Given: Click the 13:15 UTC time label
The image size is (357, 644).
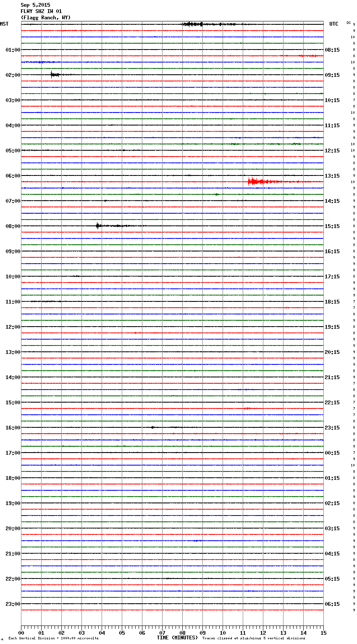Looking at the screenshot, I should 332,176.
